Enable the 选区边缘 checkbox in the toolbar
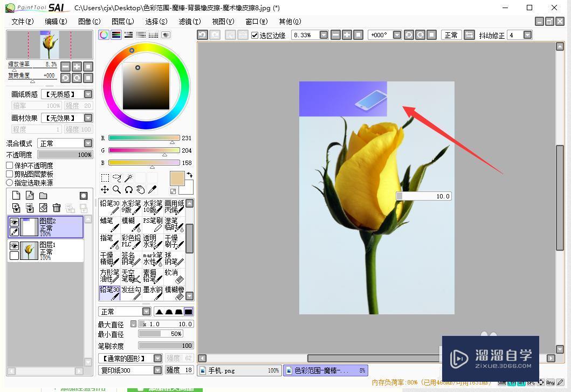 point(254,35)
